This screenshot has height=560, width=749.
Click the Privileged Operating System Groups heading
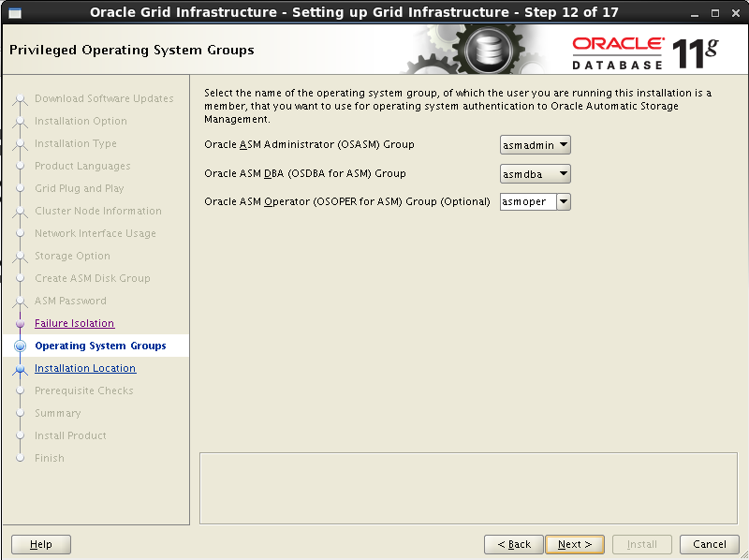[x=132, y=50]
